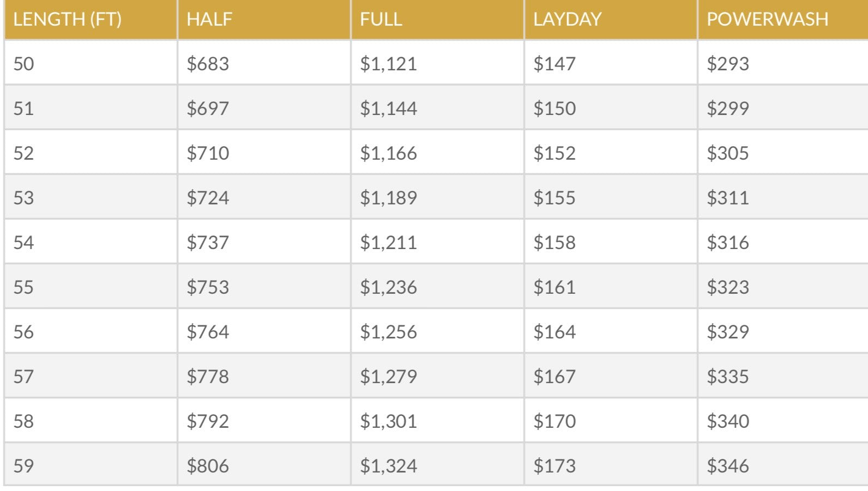Click the $753 half price cell
The image size is (868, 491).
coord(208,287)
